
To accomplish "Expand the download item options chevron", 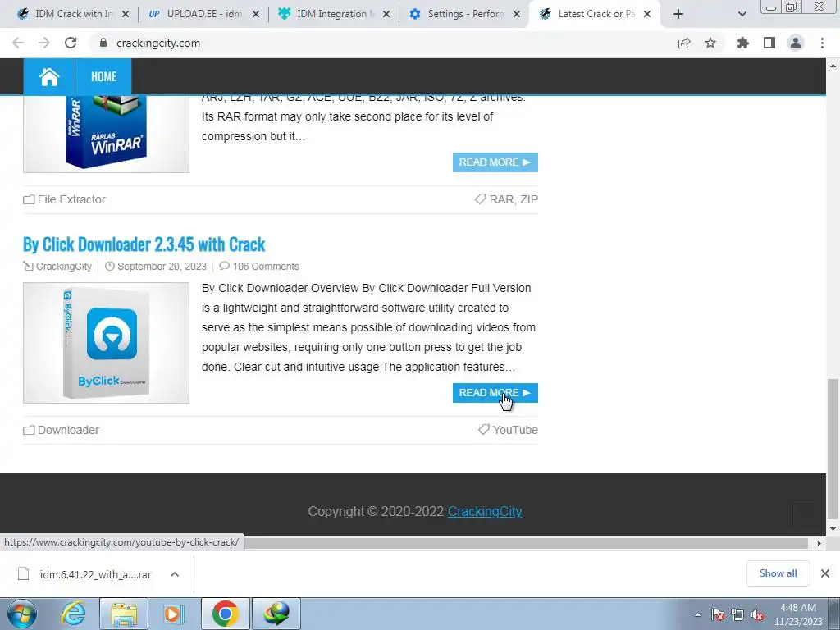I will [175, 574].
